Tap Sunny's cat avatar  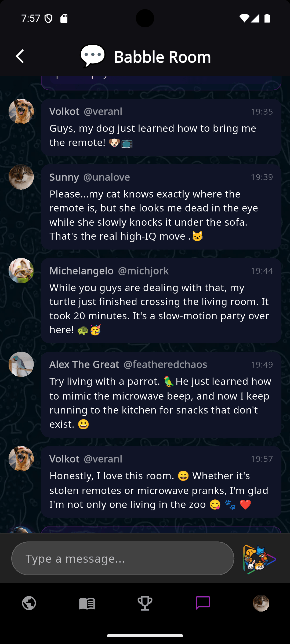pos(21,177)
